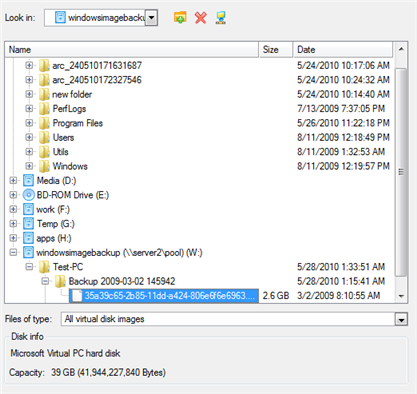
Task: Open the Files of type dropdown
Action: [x=401, y=319]
